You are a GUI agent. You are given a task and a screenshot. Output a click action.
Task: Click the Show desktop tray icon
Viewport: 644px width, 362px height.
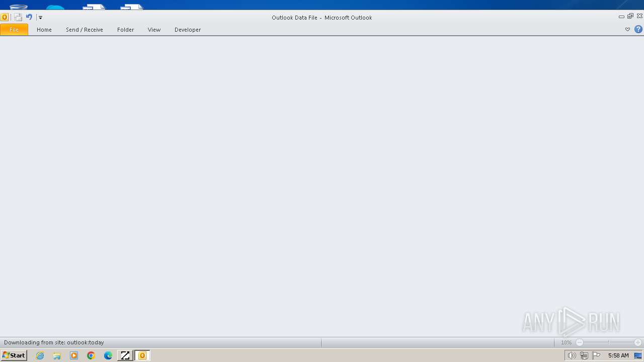pyautogui.click(x=638, y=355)
